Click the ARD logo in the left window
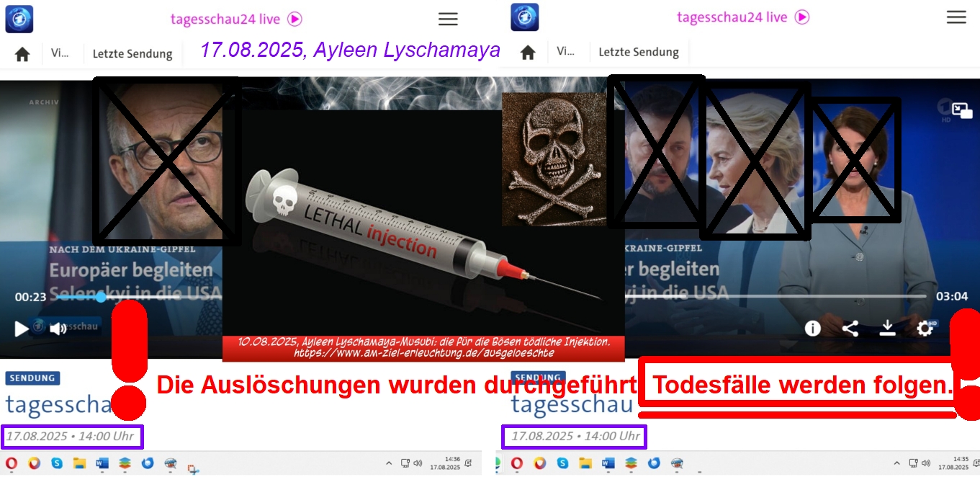Image resolution: width=980 pixels, height=477 pixels. 19,18
